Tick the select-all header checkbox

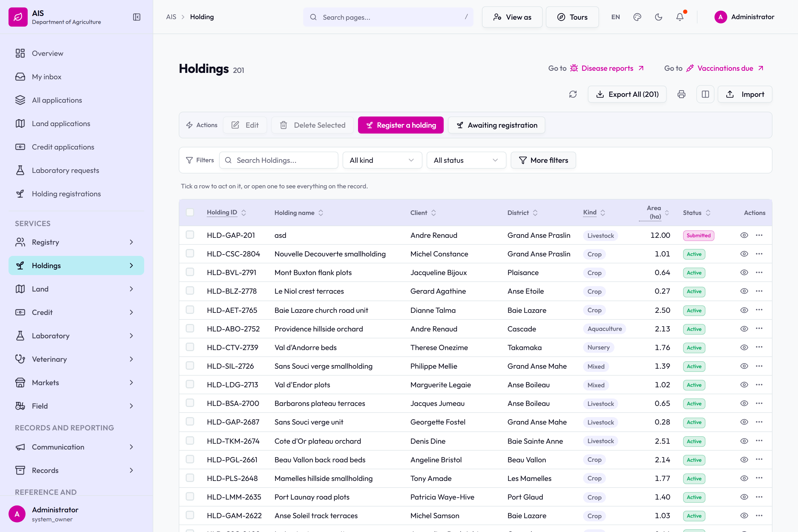190,212
